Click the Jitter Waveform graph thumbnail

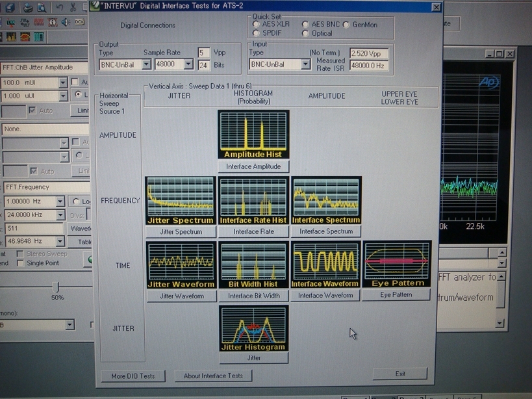[x=181, y=265]
